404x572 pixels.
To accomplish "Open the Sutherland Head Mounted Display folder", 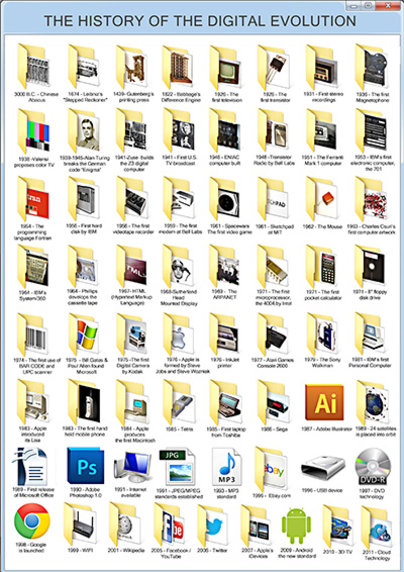I will point(179,266).
